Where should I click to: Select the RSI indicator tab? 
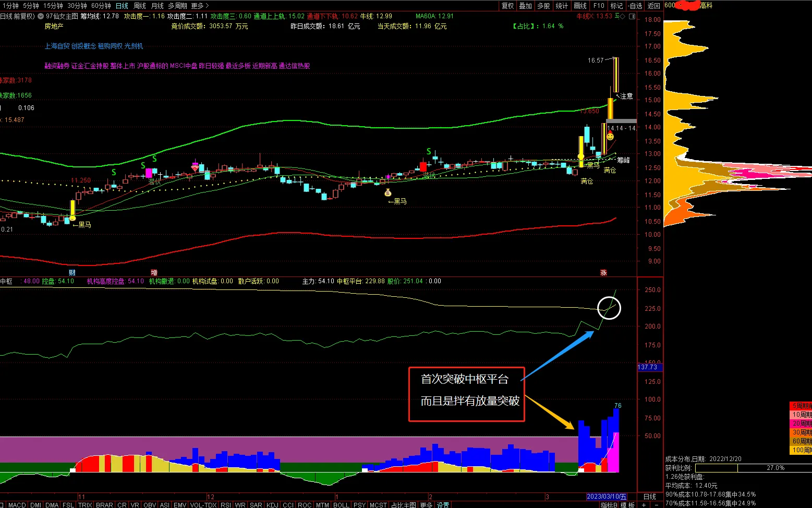click(x=226, y=505)
